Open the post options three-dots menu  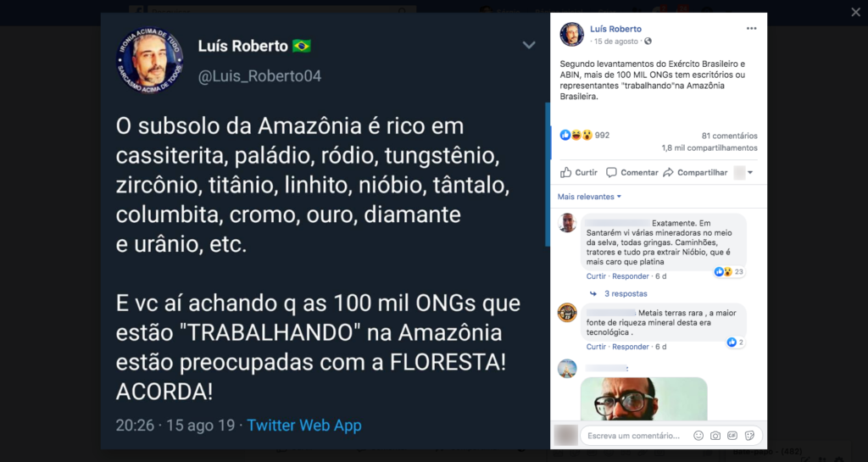point(751,28)
